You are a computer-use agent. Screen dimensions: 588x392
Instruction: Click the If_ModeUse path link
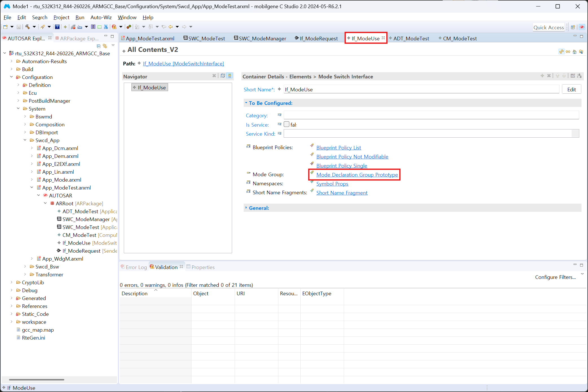tap(183, 63)
